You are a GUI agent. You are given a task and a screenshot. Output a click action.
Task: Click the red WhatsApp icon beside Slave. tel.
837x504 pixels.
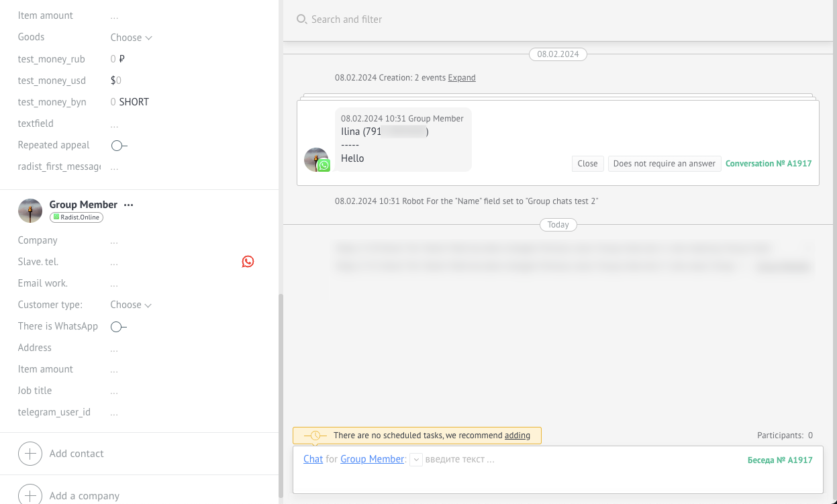point(248,262)
